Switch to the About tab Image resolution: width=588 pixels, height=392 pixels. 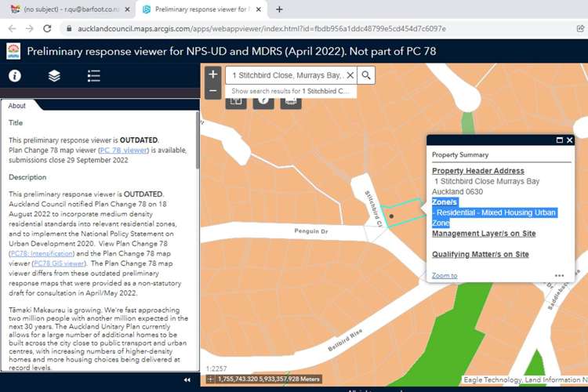(x=17, y=106)
